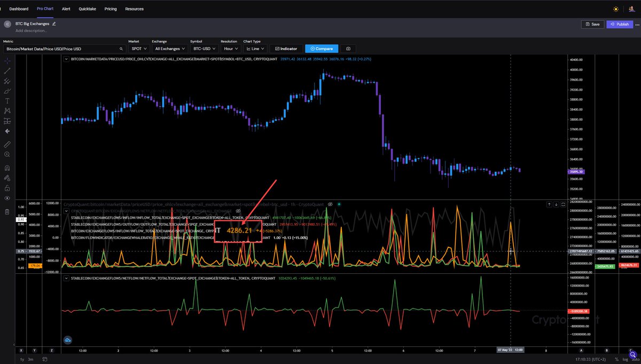This screenshot has width=641, height=364.
Task: Click the blue cloud logo on the chart
Action: (68, 339)
